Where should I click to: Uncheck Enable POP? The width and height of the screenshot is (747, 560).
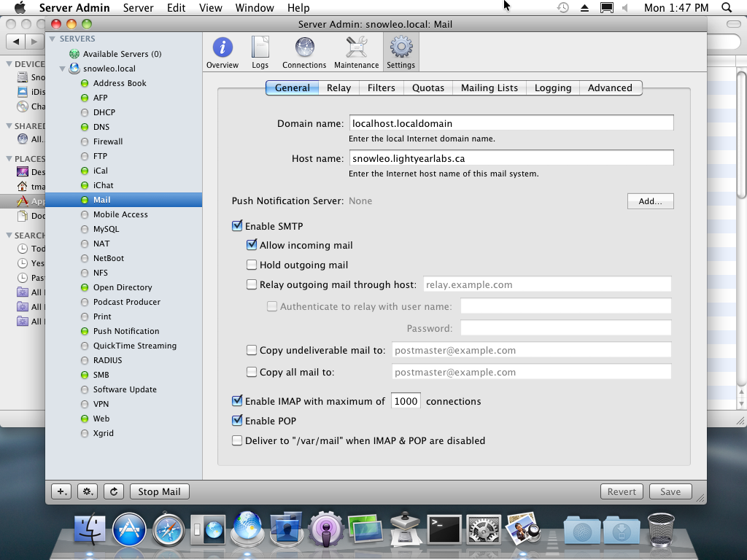click(237, 421)
